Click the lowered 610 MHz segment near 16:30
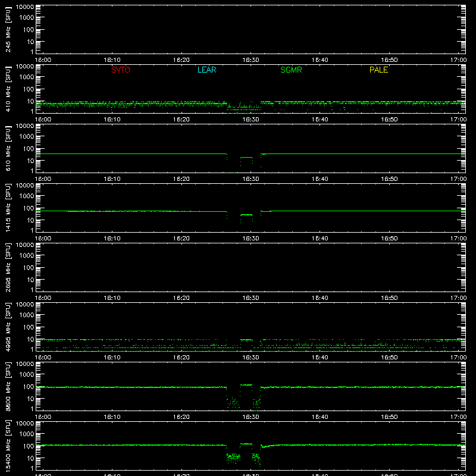Image resolution: width=476 pixels, height=476 pixels. 246,157
